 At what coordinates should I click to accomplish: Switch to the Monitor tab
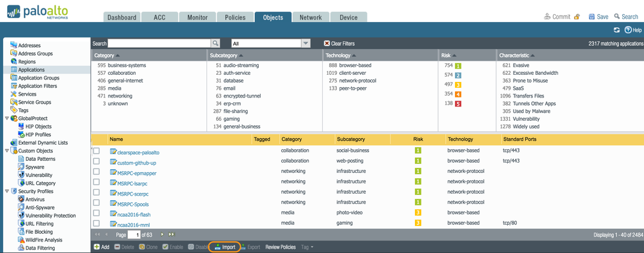(x=197, y=17)
